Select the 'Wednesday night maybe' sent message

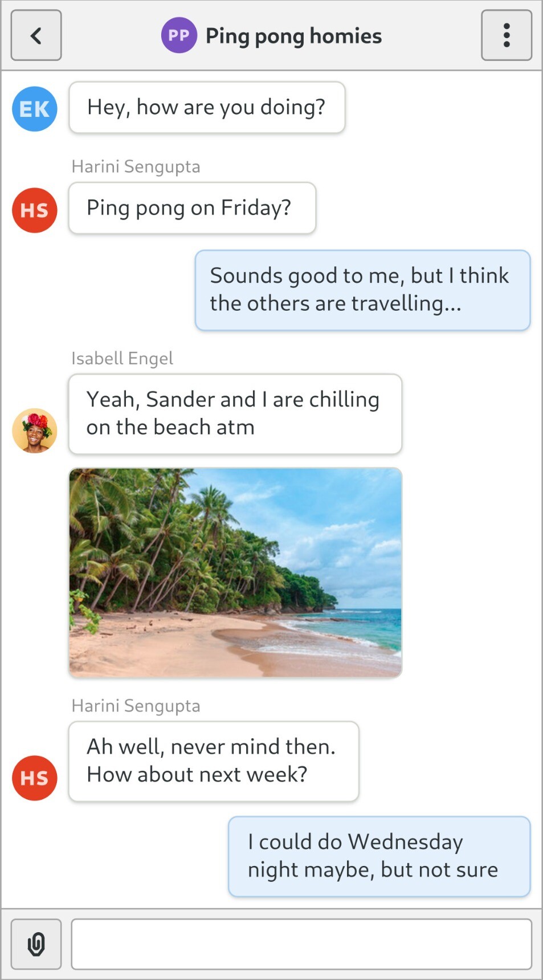click(379, 856)
